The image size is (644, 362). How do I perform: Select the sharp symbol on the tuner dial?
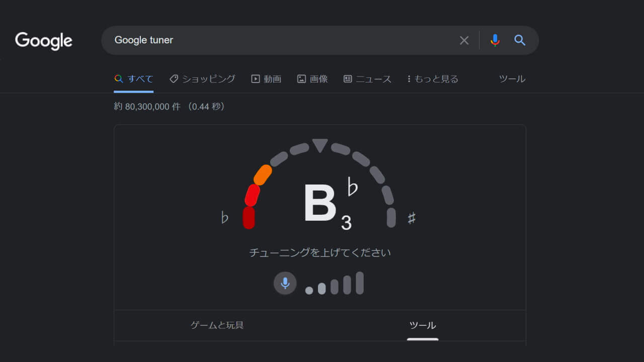[x=413, y=217]
